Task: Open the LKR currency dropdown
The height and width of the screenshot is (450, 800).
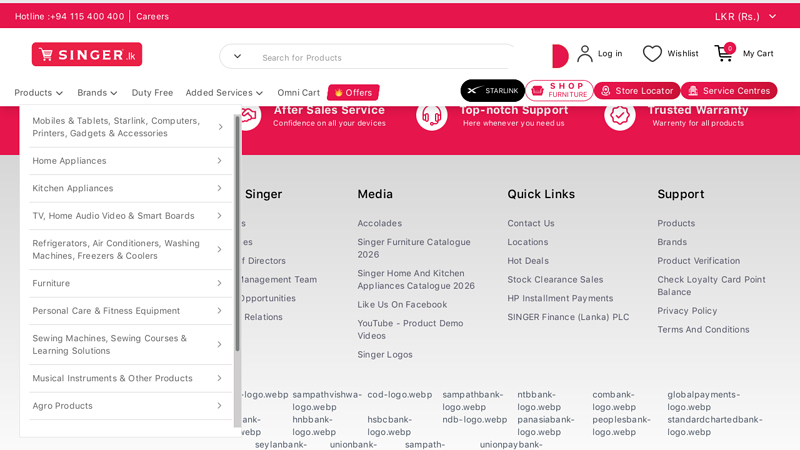Action: click(745, 16)
